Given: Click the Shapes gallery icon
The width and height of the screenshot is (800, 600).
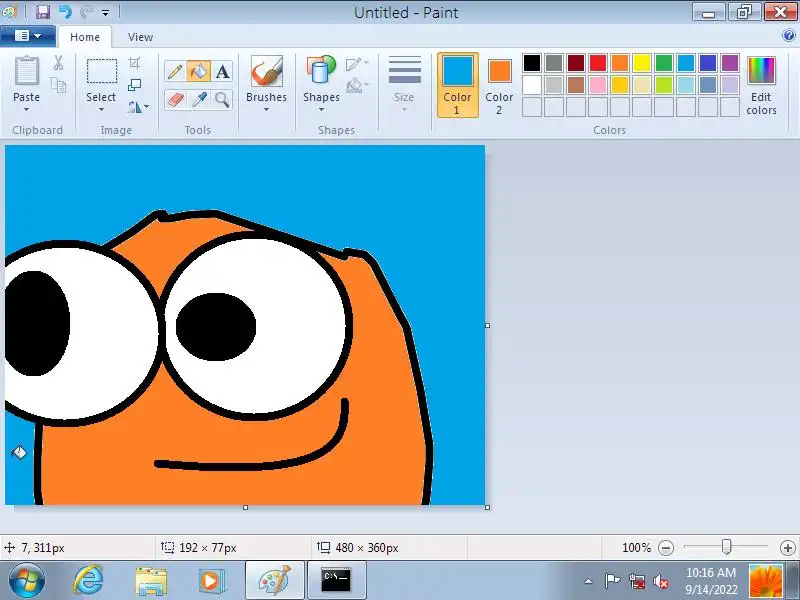Looking at the screenshot, I should coord(321,70).
